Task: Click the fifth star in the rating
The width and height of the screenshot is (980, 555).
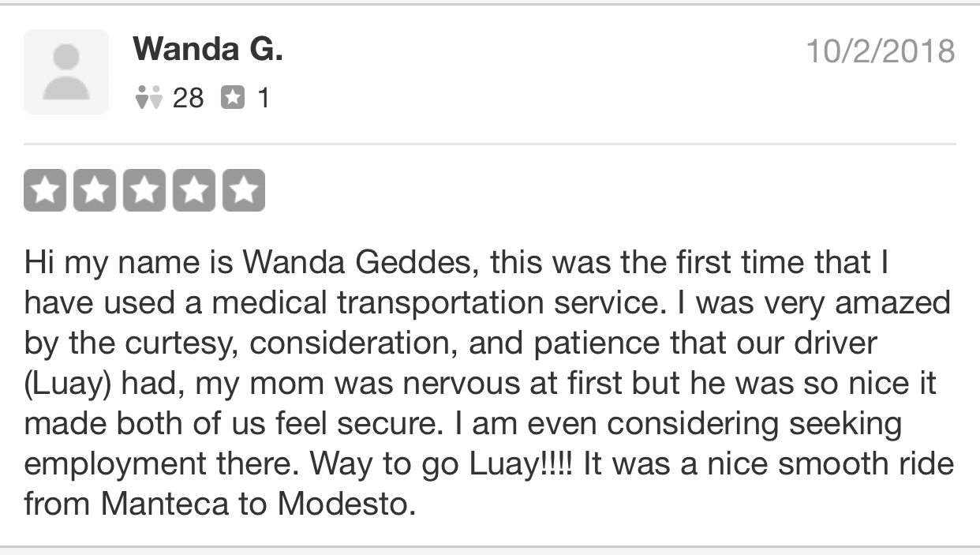Action: [244, 190]
